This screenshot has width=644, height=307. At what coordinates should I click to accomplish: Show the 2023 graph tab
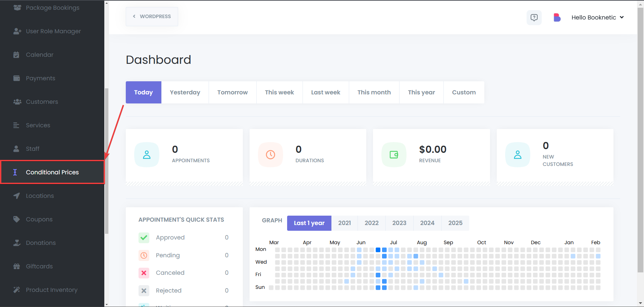click(399, 223)
